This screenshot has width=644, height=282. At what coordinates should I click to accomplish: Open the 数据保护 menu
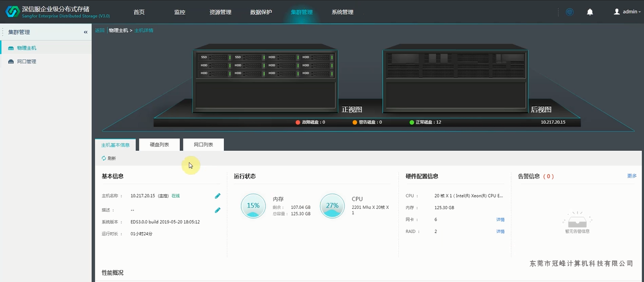[261, 12]
